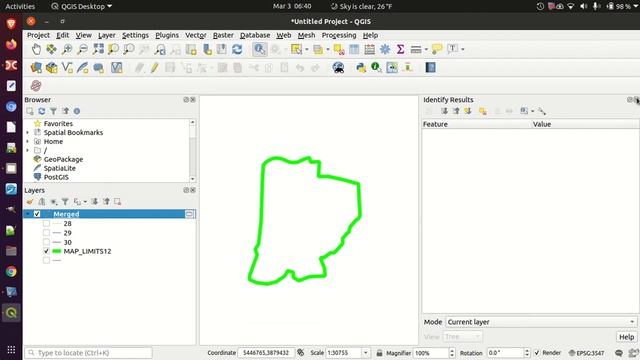
Task: Open the Vector menu
Action: pyautogui.click(x=196, y=35)
